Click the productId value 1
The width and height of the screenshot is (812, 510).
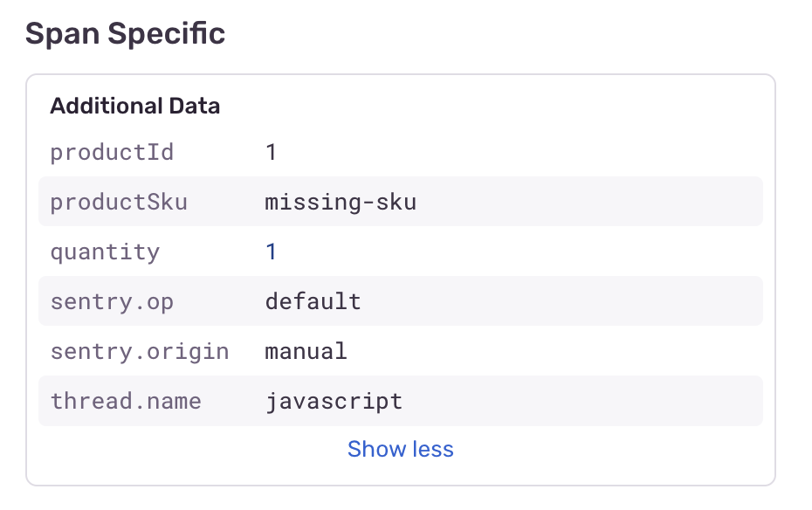point(271,152)
